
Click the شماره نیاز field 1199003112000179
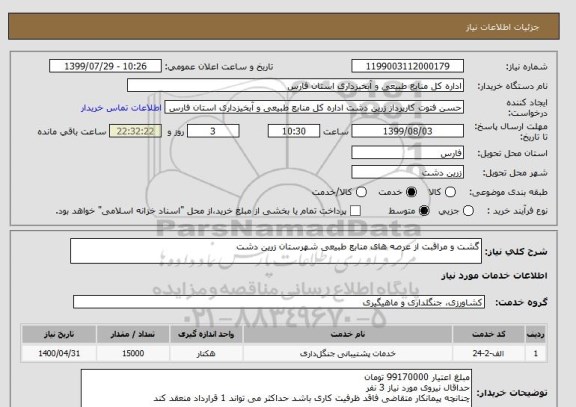click(407, 66)
